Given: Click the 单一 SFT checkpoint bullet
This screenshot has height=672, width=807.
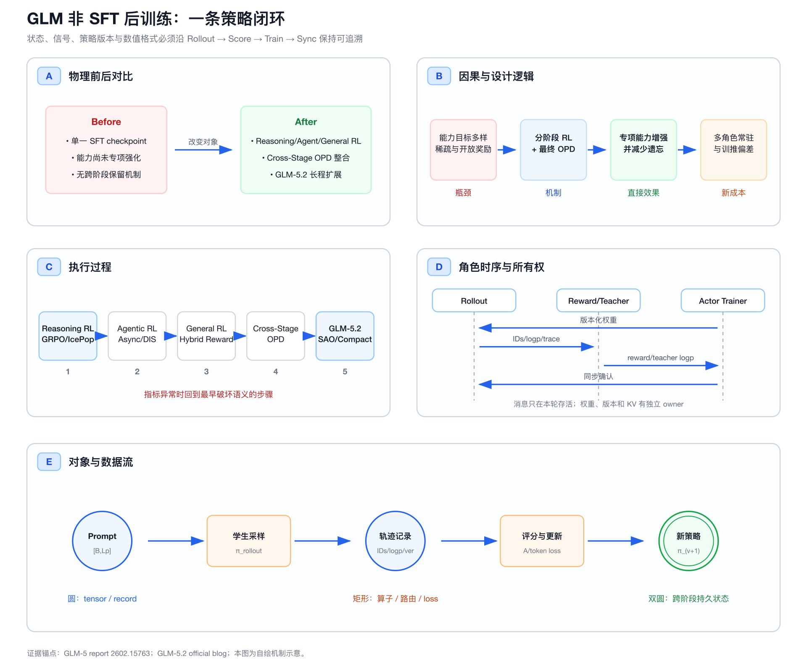Looking at the screenshot, I should (106, 141).
